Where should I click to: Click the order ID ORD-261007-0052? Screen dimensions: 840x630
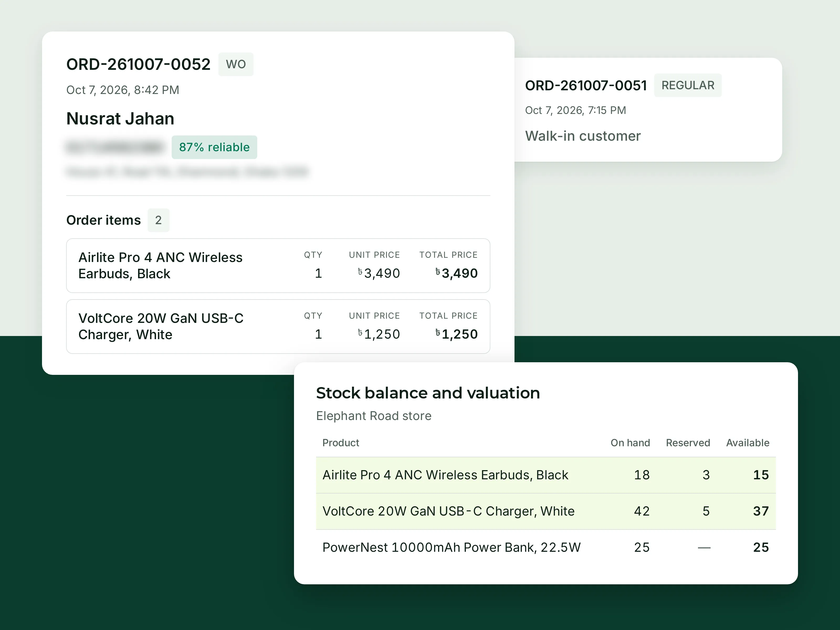click(x=138, y=64)
